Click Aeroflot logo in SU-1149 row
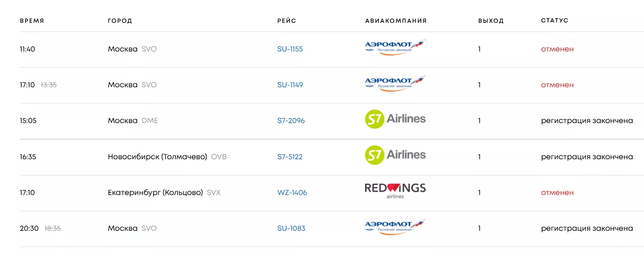 (x=395, y=83)
